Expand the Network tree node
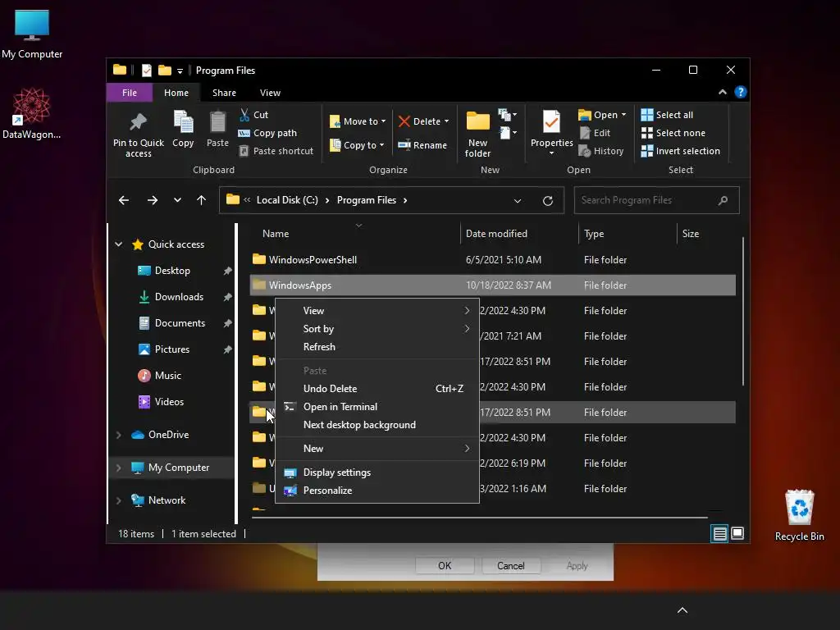Image resolution: width=840 pixels, height=630 pixels. pos(118,500)
